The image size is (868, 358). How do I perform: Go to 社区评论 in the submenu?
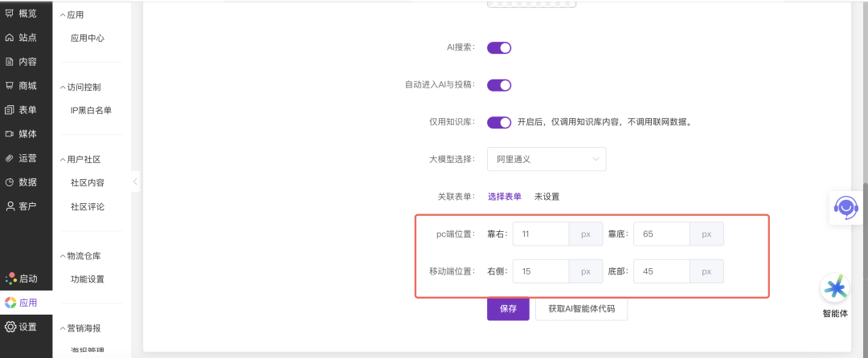pyautogui.click(x=88, y=206)
